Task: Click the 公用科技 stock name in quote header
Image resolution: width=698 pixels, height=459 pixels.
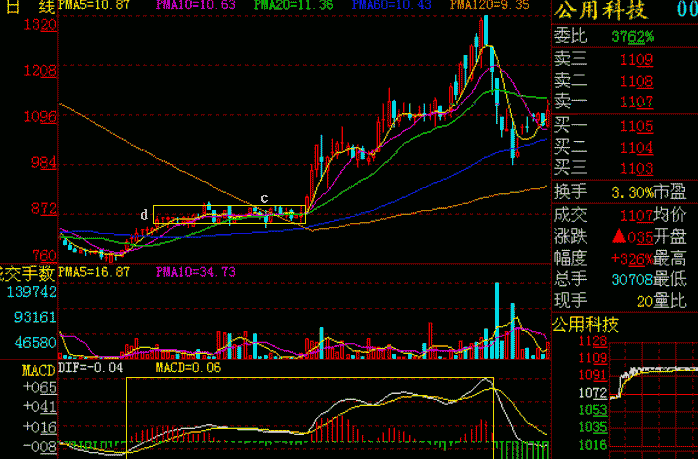Action: pyautogui.click(x=600, y=10)
